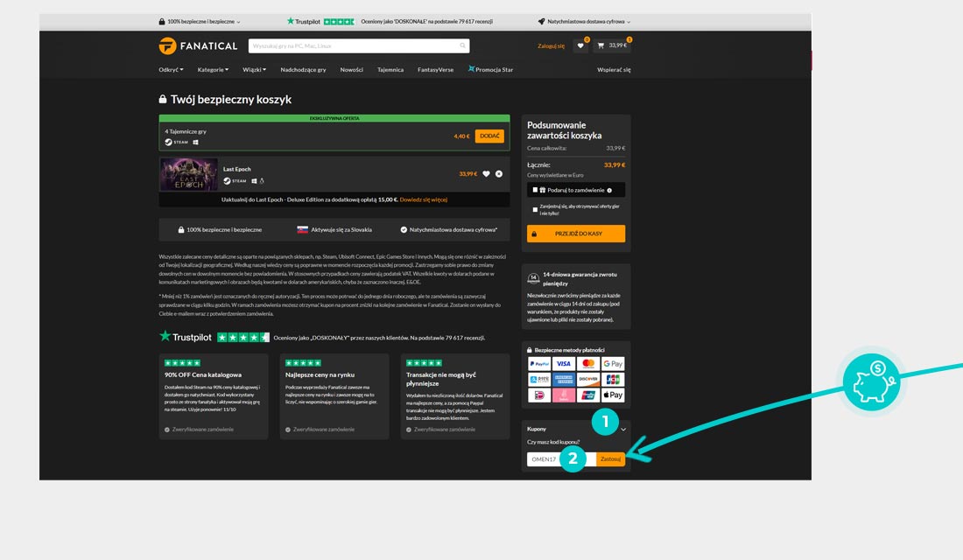963x560 pixels.
Task: Expand the Odkryć dropdown menu
Action: [171, 70]
